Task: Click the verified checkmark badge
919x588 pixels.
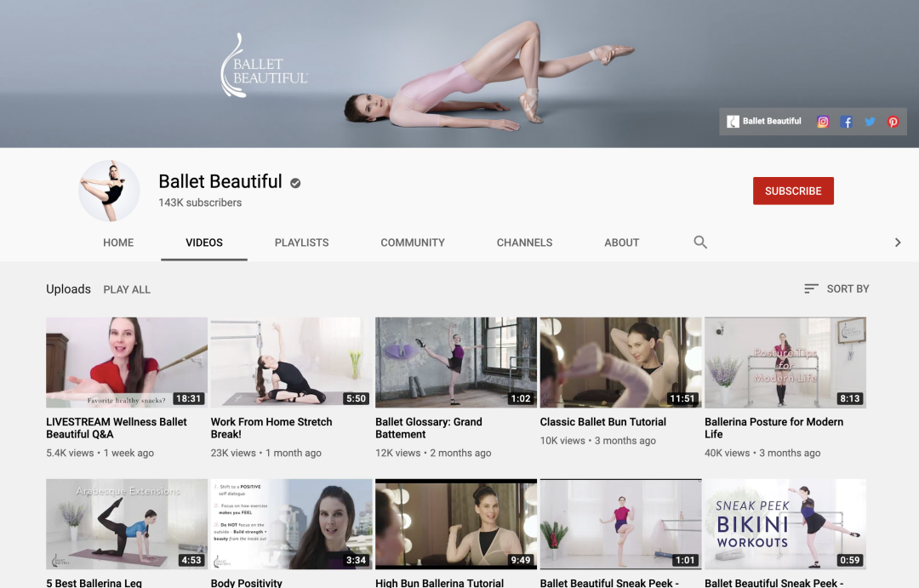Action: pyautogui.click(x=295, y=182)
